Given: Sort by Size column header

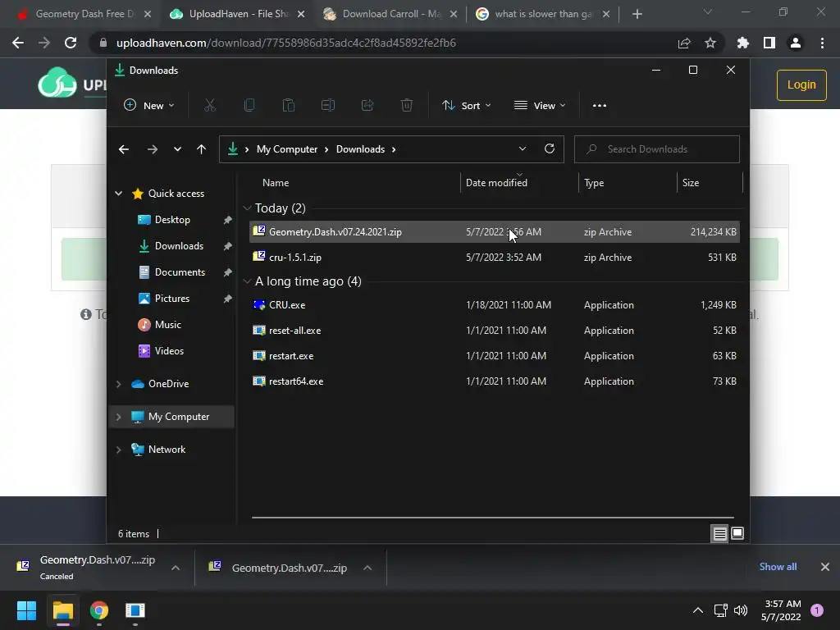Looking at the screenshot, I should click(691, 183).
